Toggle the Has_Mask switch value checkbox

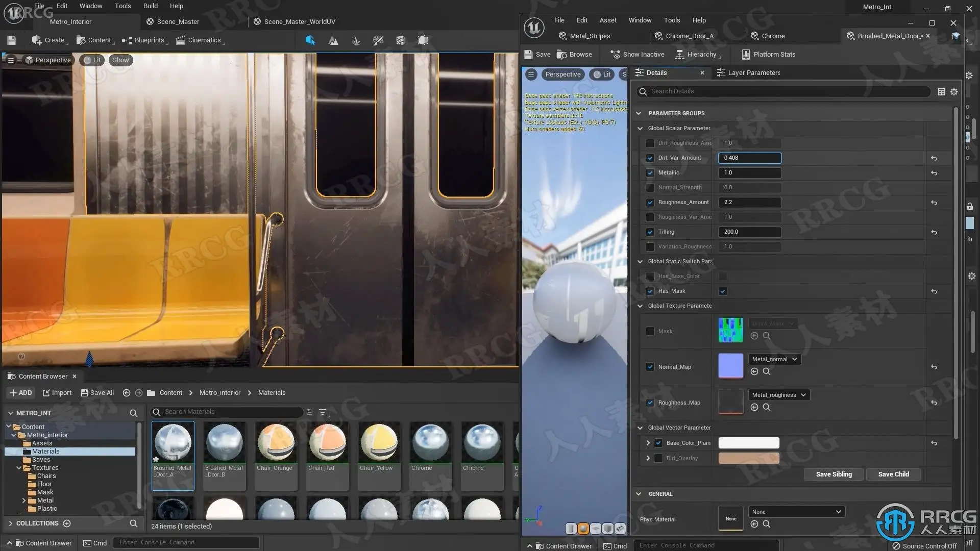[722, 291]
